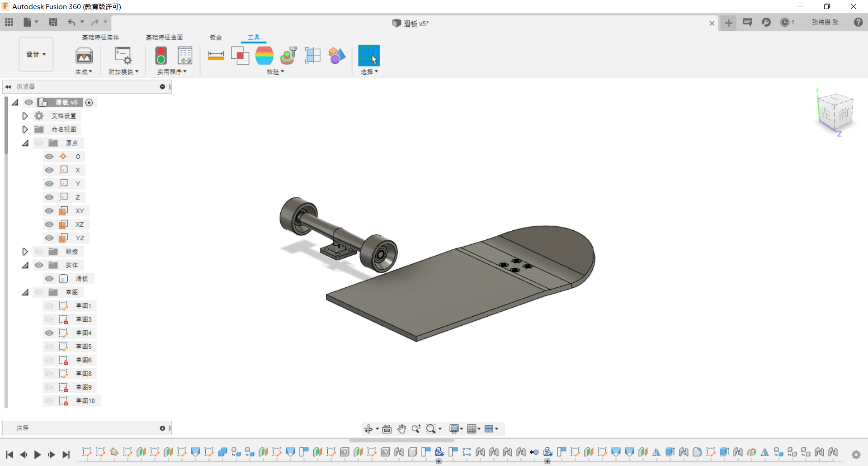Collapse the 原点 folder
Image resolution: width=868 pixels, height=466 pixels.
click(x=25, y=143)
